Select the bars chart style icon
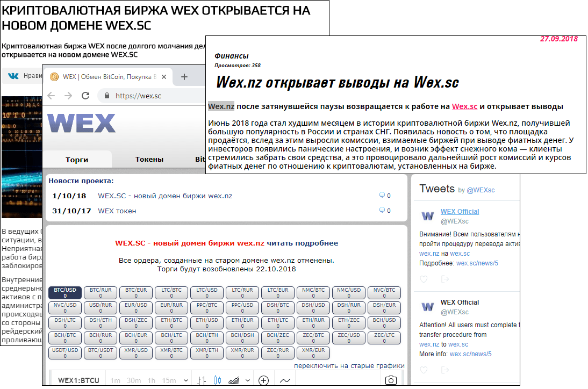Screen dimensions: 588x389 point(202,380)
